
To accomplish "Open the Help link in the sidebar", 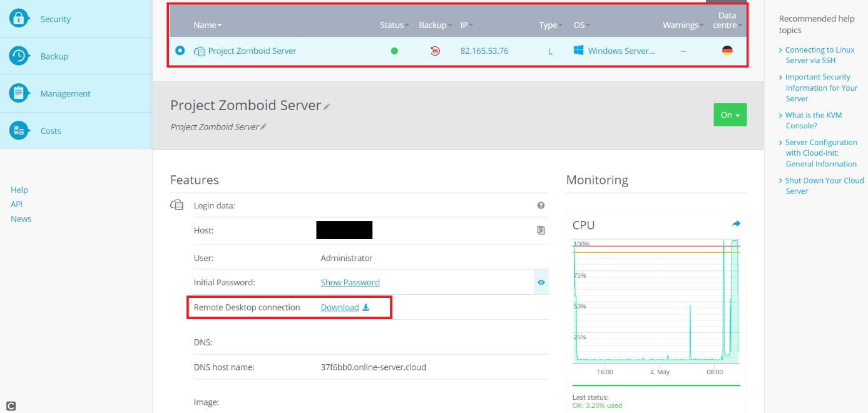I will [x=19, y=190].
